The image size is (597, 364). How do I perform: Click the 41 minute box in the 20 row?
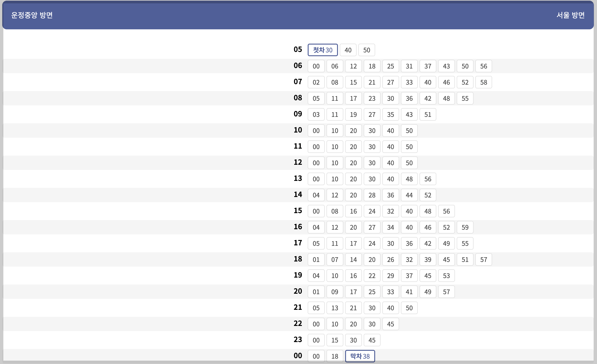click(x=409, y=292)
